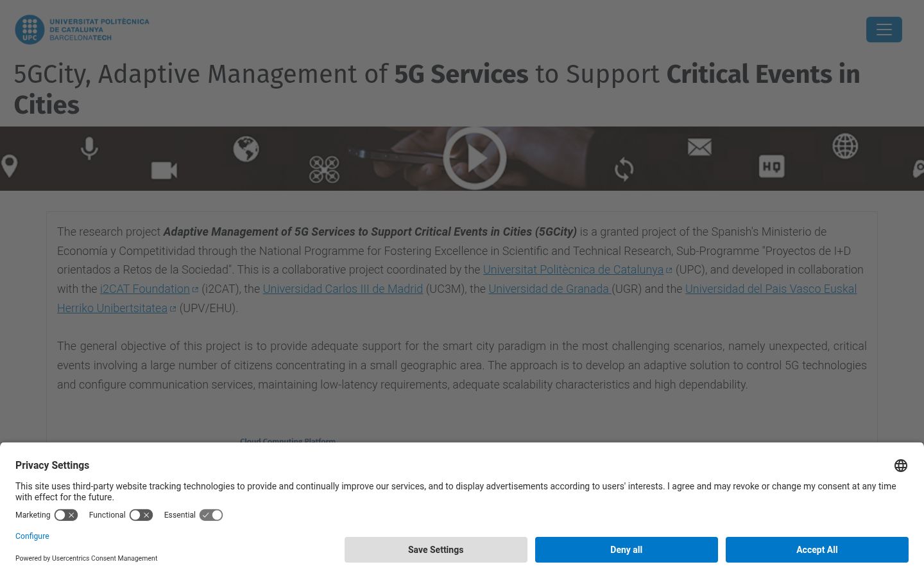Open the Configure privacy link
This screenshot has height=578, width=924.
(32, 536)
